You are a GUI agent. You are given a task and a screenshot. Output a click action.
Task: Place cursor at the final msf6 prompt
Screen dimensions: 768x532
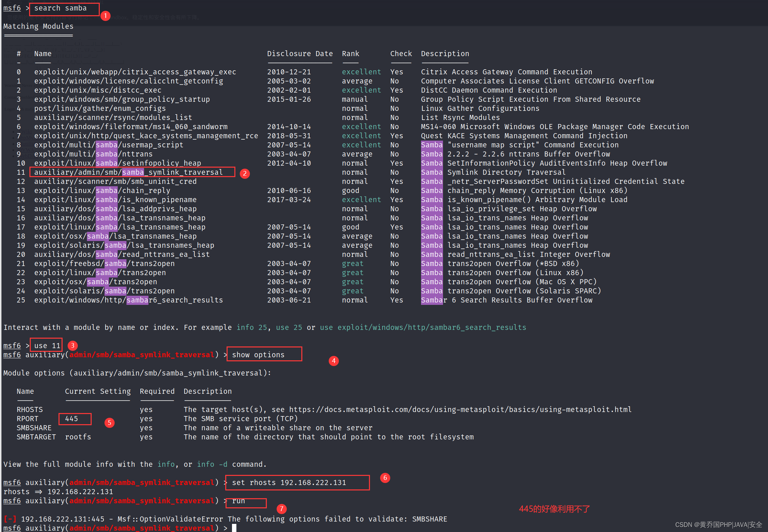pos(234,528)
